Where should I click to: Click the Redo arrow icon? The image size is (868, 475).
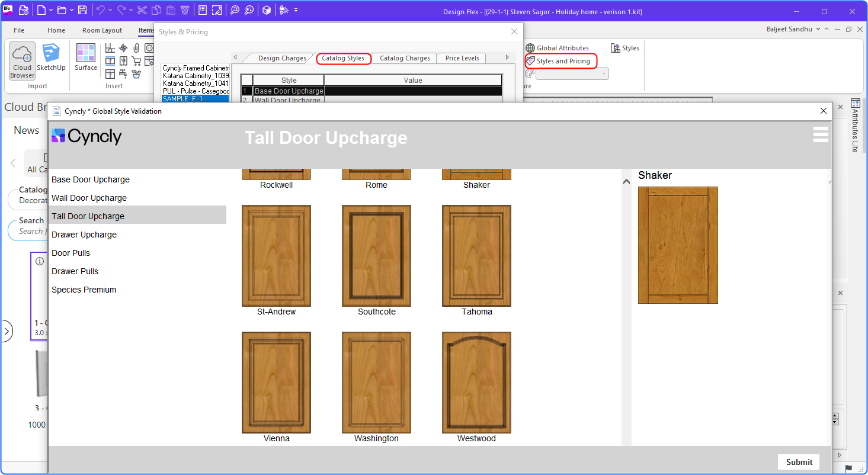point(121,10)
